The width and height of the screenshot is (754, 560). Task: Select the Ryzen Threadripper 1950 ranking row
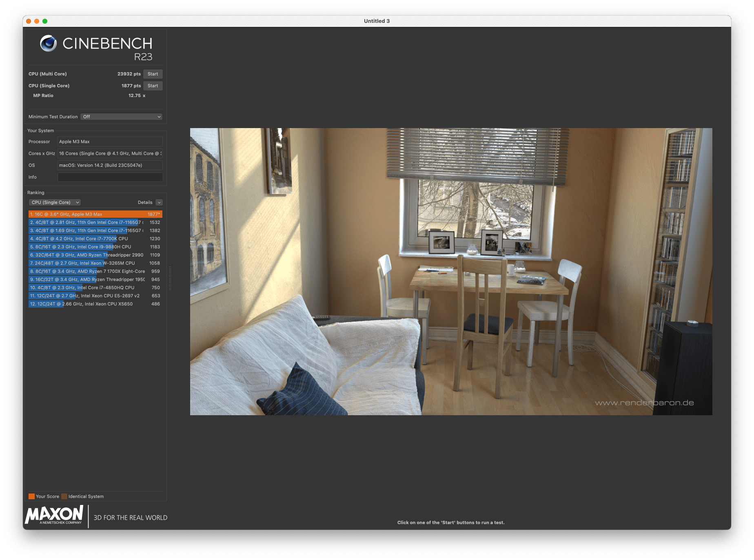95,279
